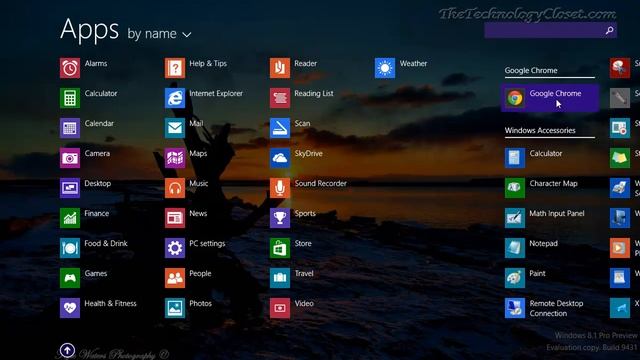Open the Calendar app tile

click(70, 128)
